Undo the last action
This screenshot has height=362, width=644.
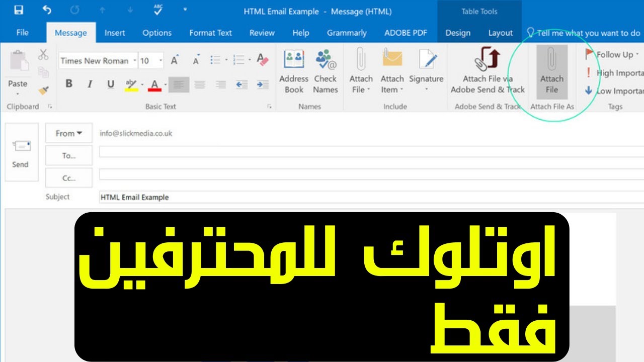point(47,10)
